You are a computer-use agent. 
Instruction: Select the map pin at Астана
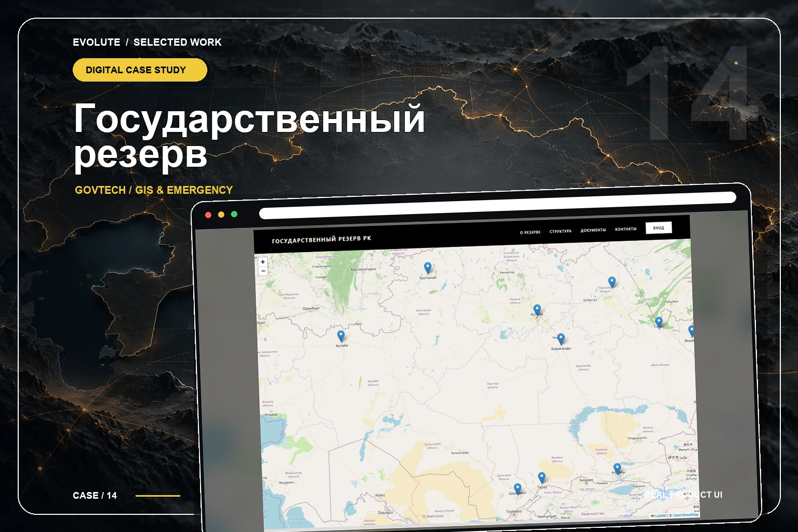coord(537,310)
